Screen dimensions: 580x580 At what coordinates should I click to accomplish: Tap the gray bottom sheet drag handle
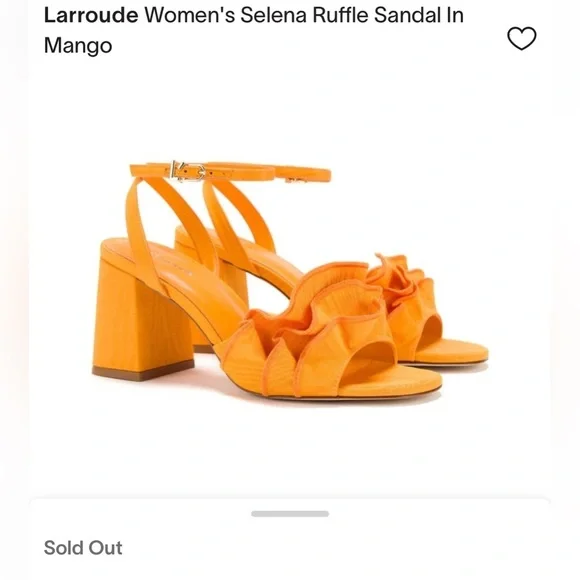[290, 514]
